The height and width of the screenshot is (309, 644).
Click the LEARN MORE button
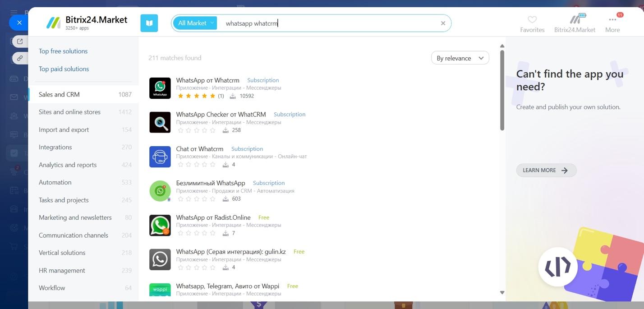[546, 170]
